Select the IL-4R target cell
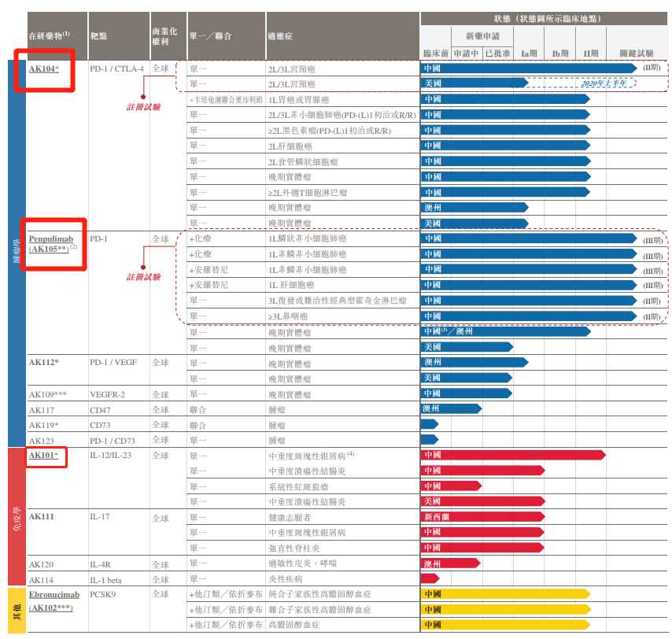672x639 pixels. [x=102, y=564]
